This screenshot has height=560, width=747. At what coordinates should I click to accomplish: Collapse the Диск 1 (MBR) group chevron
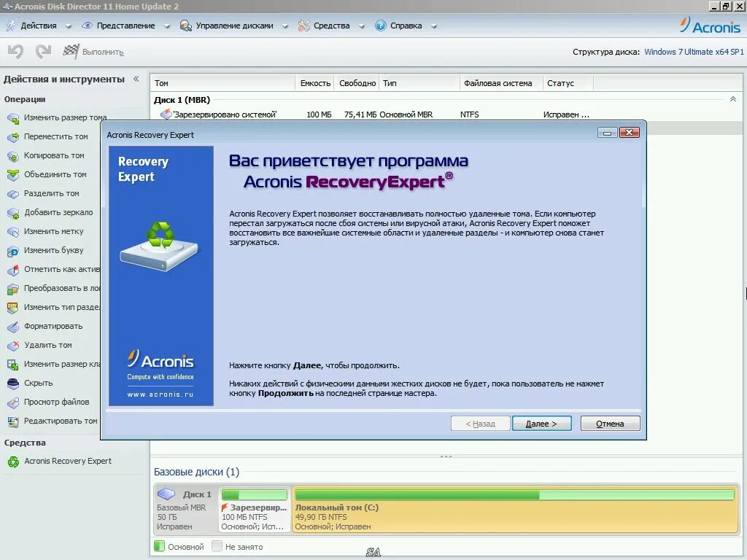733,99
